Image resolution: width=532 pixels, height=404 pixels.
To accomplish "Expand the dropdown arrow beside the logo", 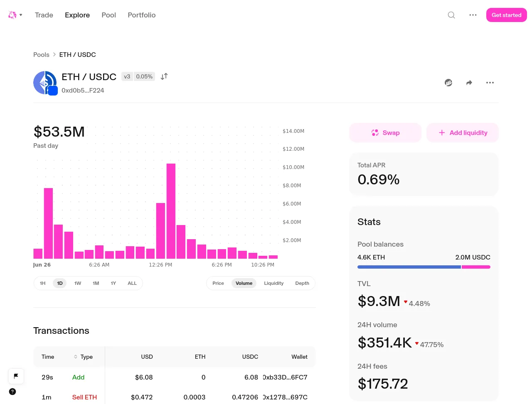I will [x=21, y=15].
